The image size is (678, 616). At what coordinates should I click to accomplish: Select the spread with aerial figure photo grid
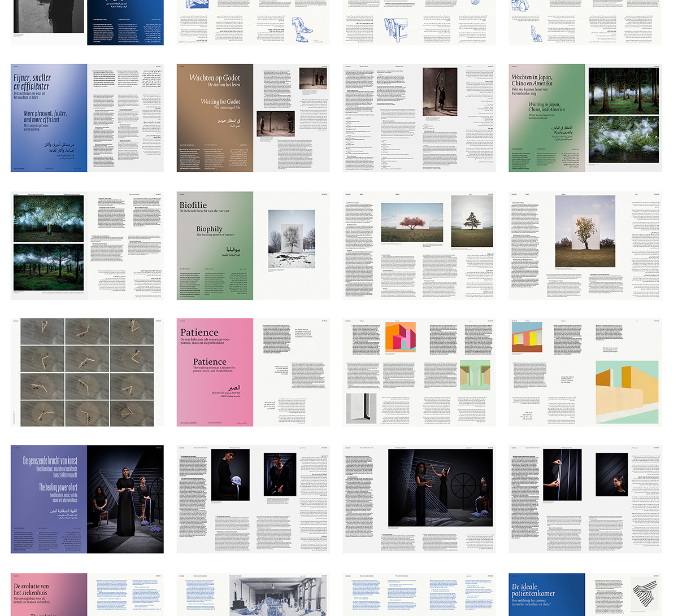click(x=88, y=372)
